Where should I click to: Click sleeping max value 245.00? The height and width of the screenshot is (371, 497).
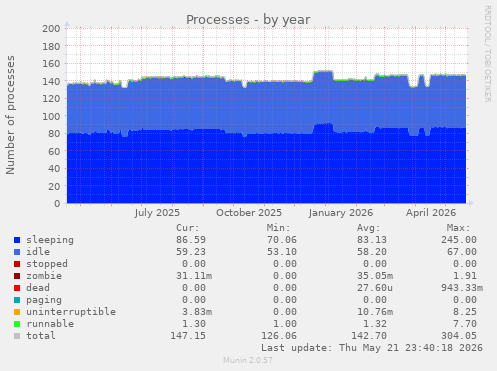click(x=459, y=240)
